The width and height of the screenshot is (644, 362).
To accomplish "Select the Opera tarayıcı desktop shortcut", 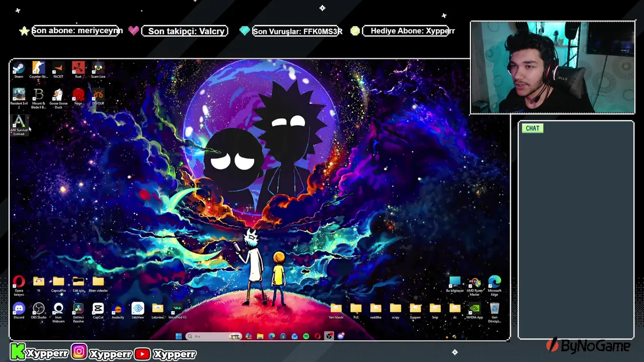I will coord(19,286).
